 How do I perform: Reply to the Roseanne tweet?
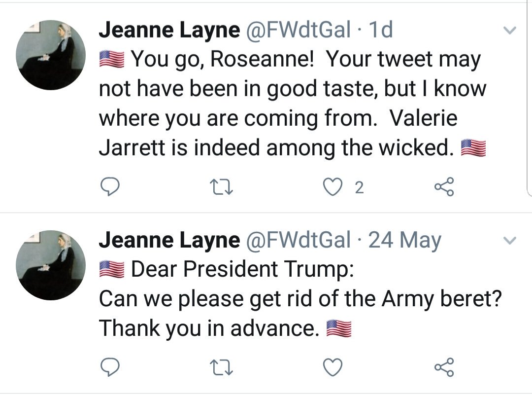(109, 187)
